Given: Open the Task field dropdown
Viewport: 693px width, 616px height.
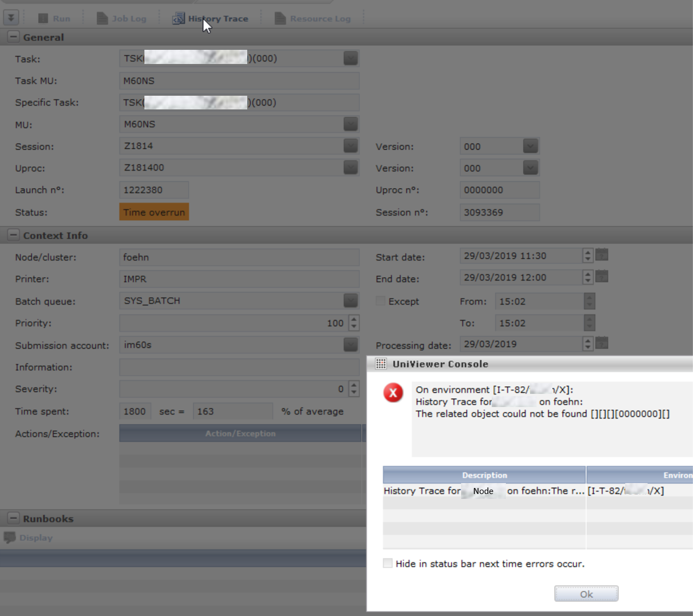Looking at the screenshot, I should 351,58.
